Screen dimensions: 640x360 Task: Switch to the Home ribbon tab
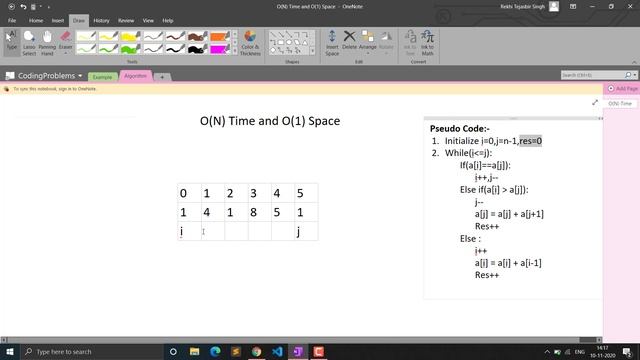click(x=36, y=20)
